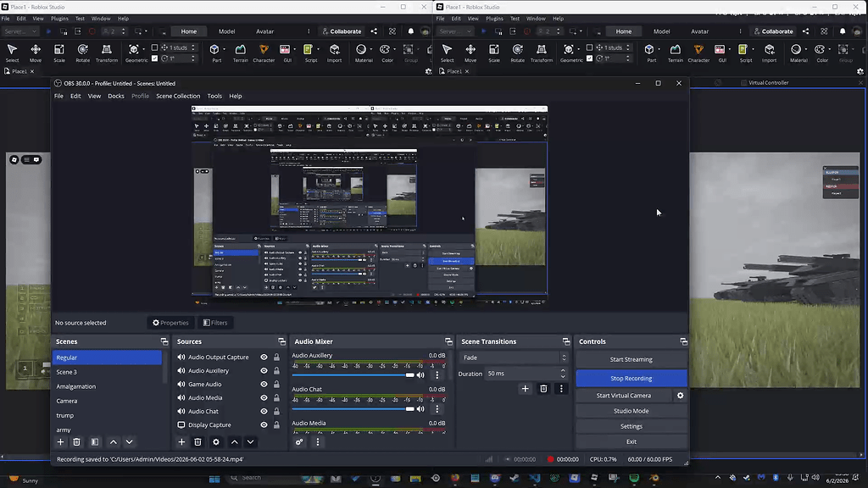Add a new scene with the plus icon
Image resolution: width=868 pixels, height=488 pixels.
point(61,442)
